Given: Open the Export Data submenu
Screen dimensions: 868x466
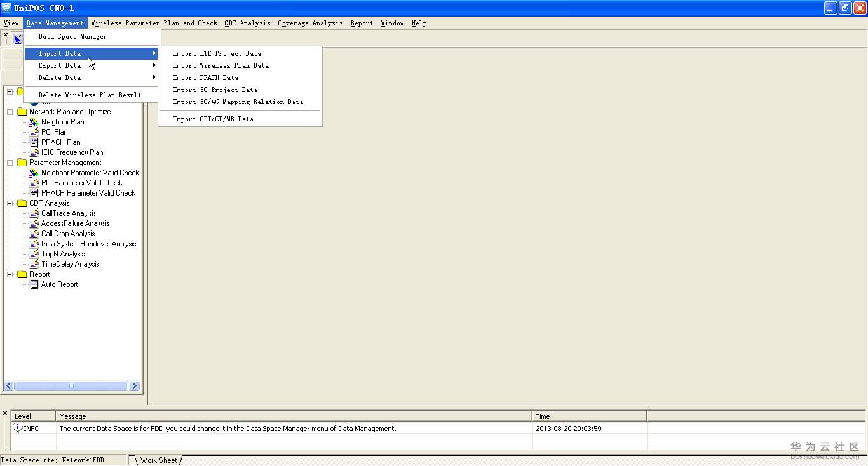Looking at the screenshot, I should (91, 65).
